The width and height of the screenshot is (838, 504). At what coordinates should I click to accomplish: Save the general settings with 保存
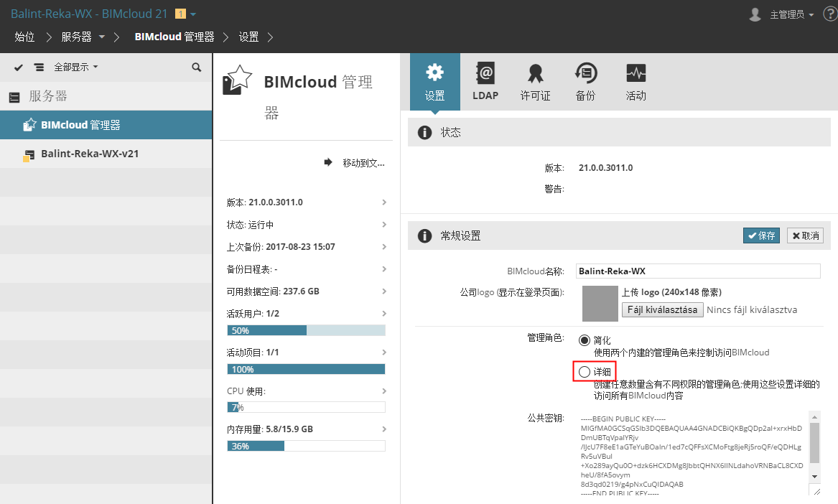tap(761, 235)
